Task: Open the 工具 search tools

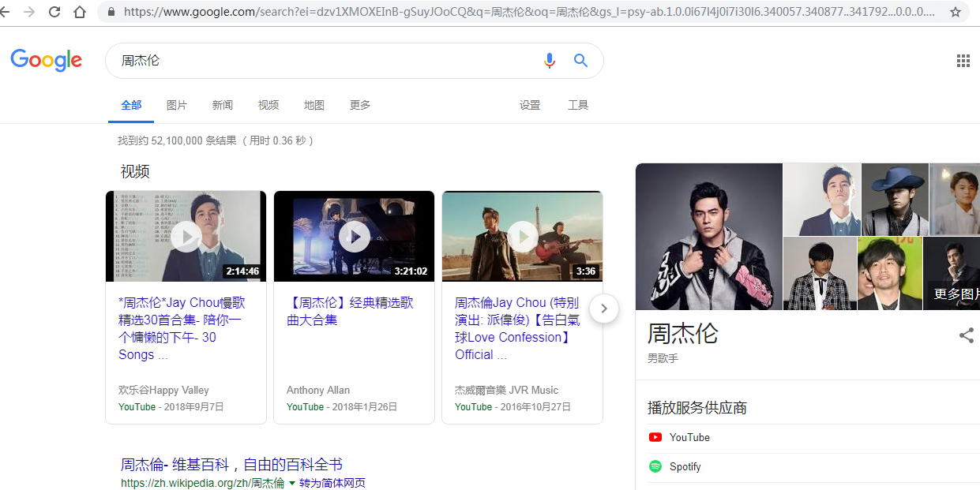Action: (x=578, y=105)
